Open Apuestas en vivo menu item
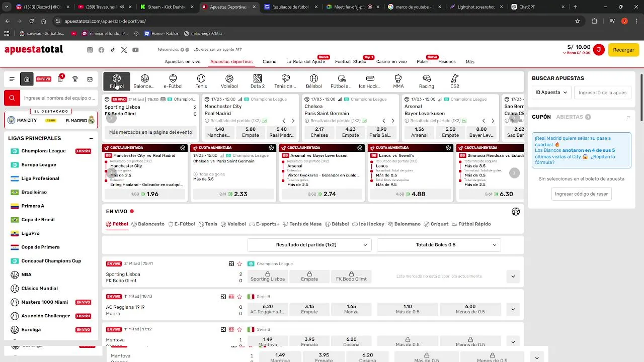This screenshot has width=644, height=362. (x=182, y=61)
